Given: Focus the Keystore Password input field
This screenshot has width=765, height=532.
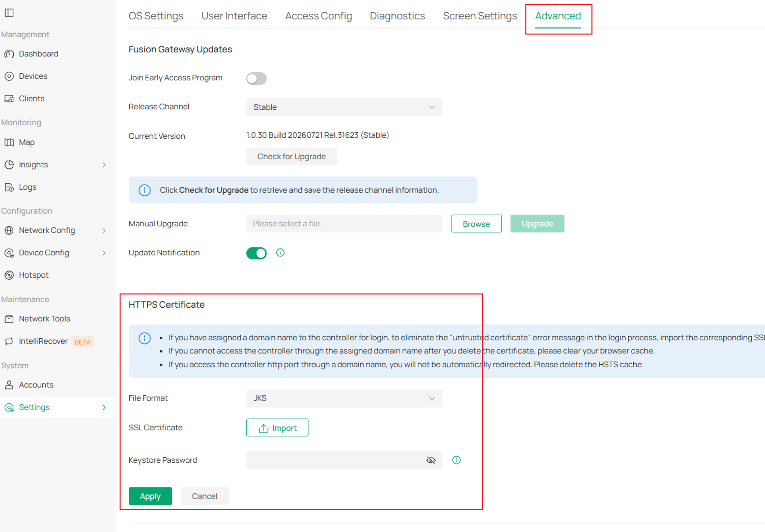Looking at the screenshot, I should [344, 460].
